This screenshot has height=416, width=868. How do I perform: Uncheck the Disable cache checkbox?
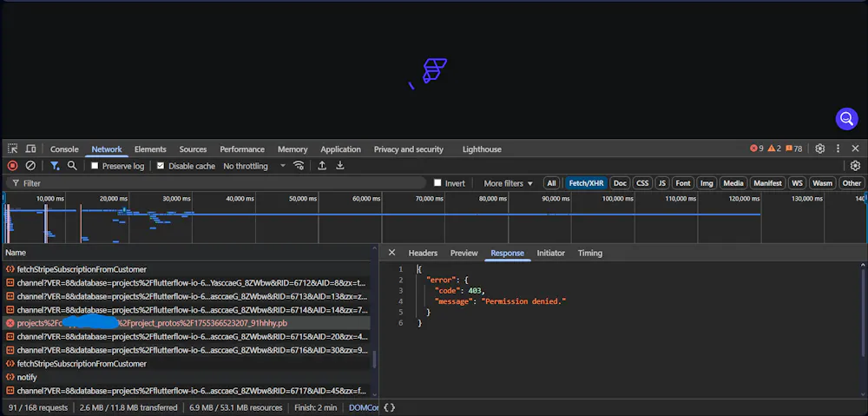pyautogui.click(x=161, y=166)
